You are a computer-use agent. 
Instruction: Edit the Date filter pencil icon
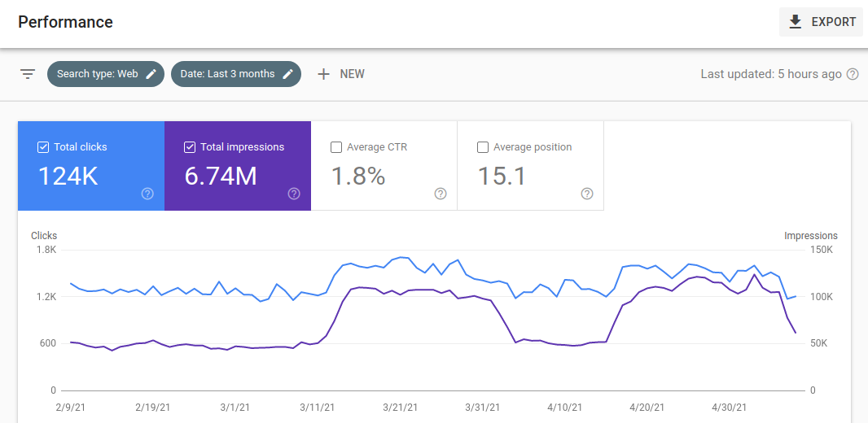pos(287,74)
